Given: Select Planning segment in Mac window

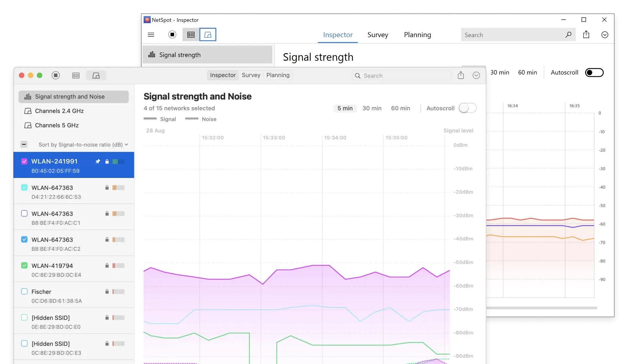Looking at the screenshot, I should pos(278,75).
